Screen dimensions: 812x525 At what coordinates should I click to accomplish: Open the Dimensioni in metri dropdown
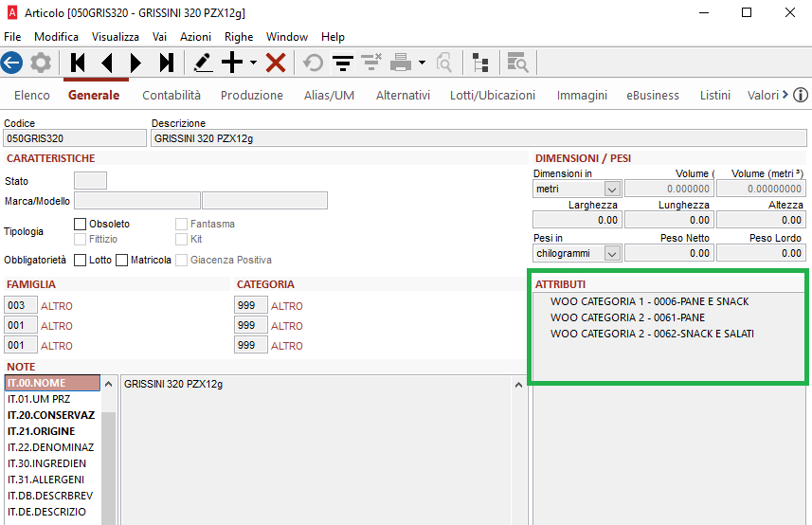[611, 190]
